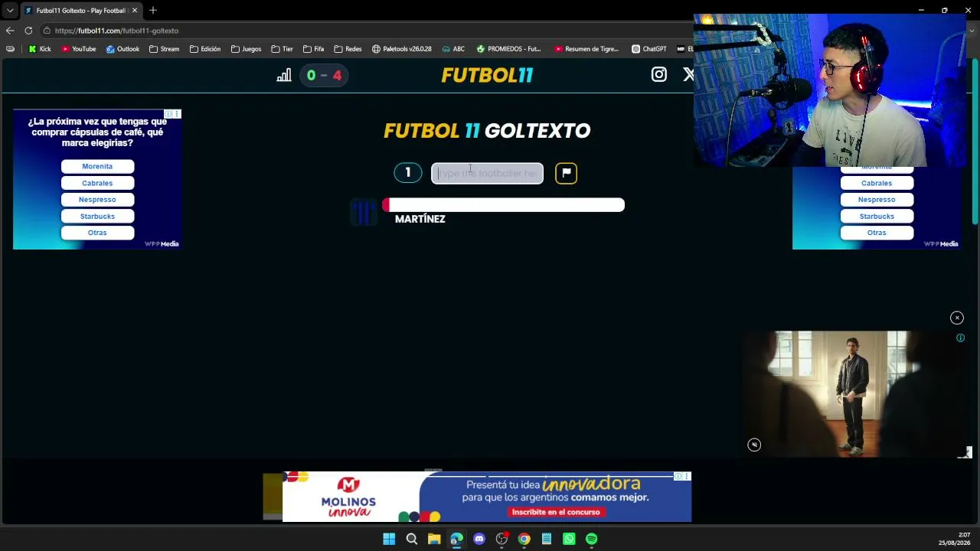Open Discord from the taskbar

pos(479,539)
